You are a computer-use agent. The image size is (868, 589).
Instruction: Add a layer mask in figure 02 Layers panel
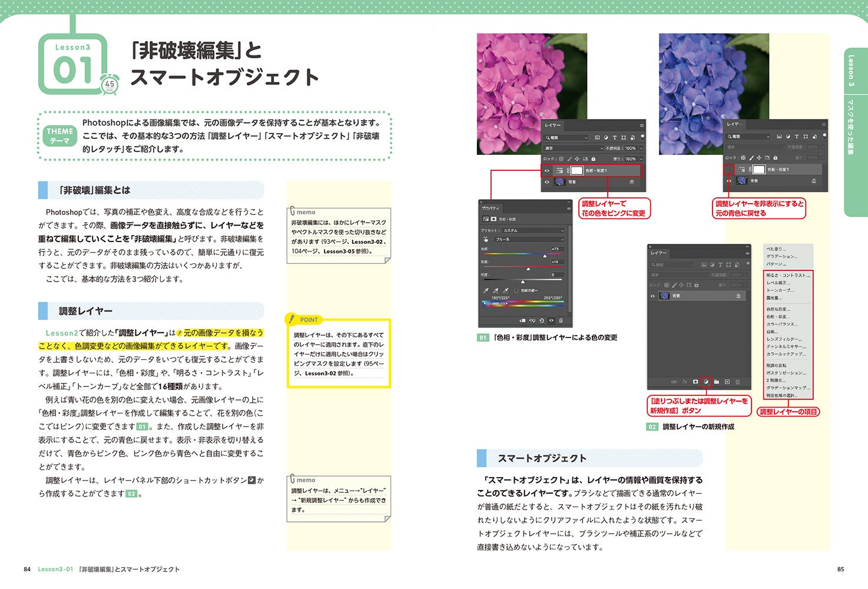695,382
